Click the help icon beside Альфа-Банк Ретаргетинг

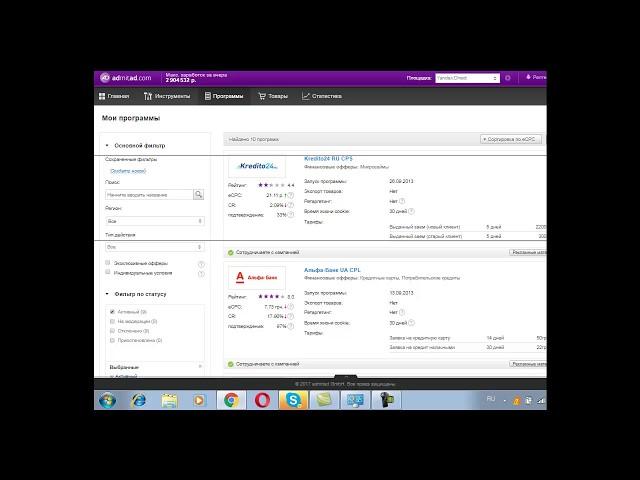click(x=402, y=312)
